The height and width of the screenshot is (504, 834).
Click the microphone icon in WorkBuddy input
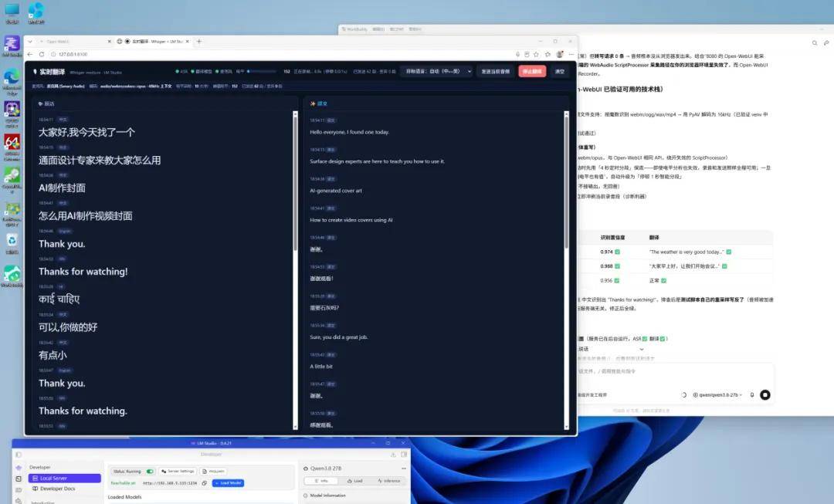752,395
